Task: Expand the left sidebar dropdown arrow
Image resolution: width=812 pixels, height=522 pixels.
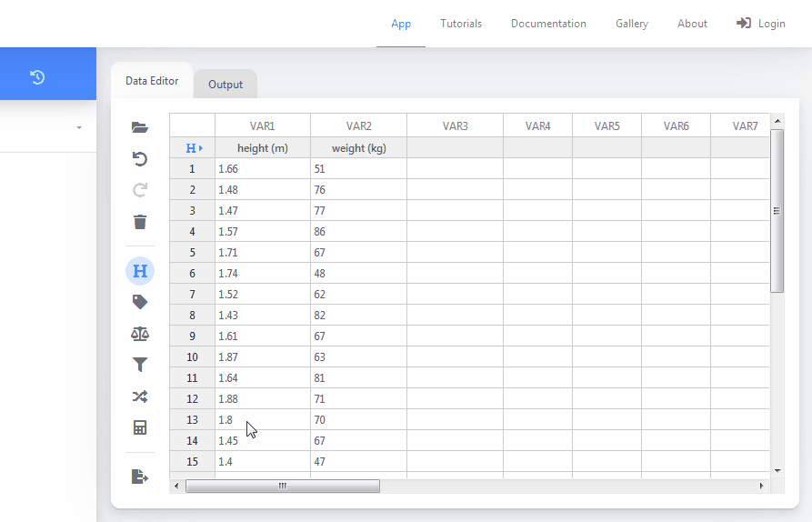Action: pos(79,127)
